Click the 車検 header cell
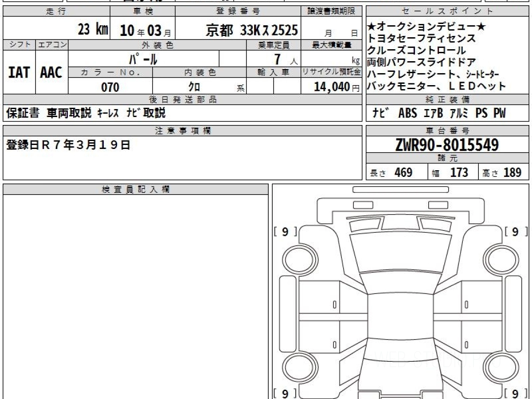This screenshot has width=532, height=399. [143, 12]
